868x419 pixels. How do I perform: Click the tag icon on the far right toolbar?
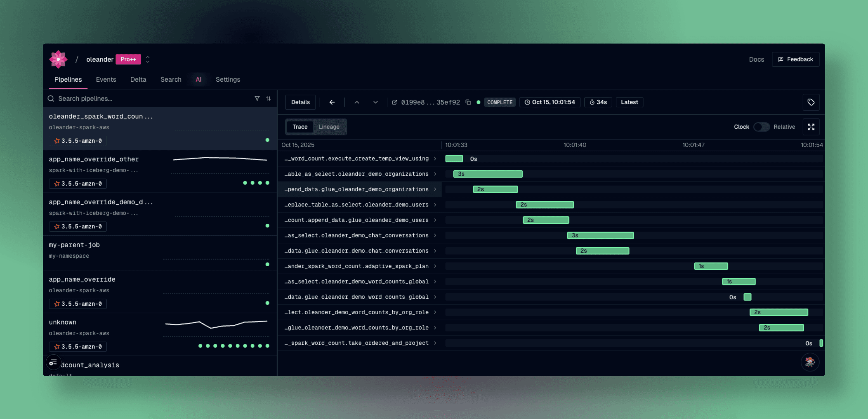pos(811,102)
